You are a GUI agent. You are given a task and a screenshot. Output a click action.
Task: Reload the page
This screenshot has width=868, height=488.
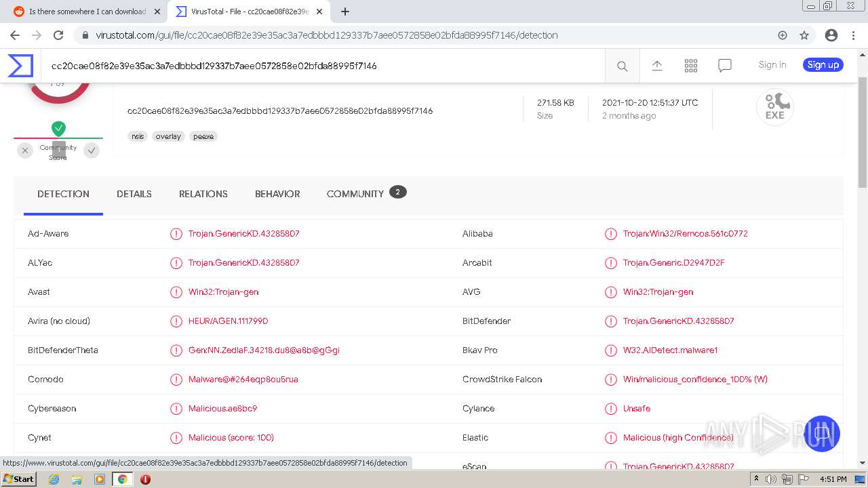point(58,35)
